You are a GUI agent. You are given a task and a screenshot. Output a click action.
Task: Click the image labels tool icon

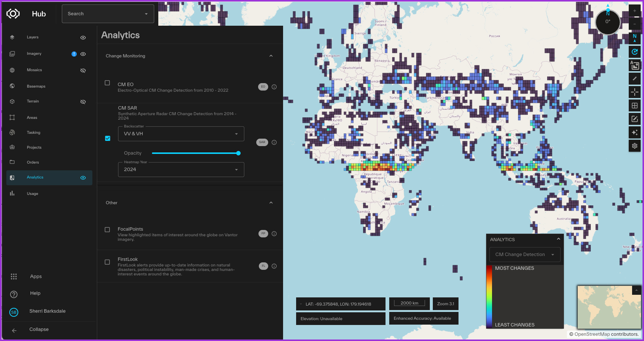pyautogui.click(x=634, y=65)
